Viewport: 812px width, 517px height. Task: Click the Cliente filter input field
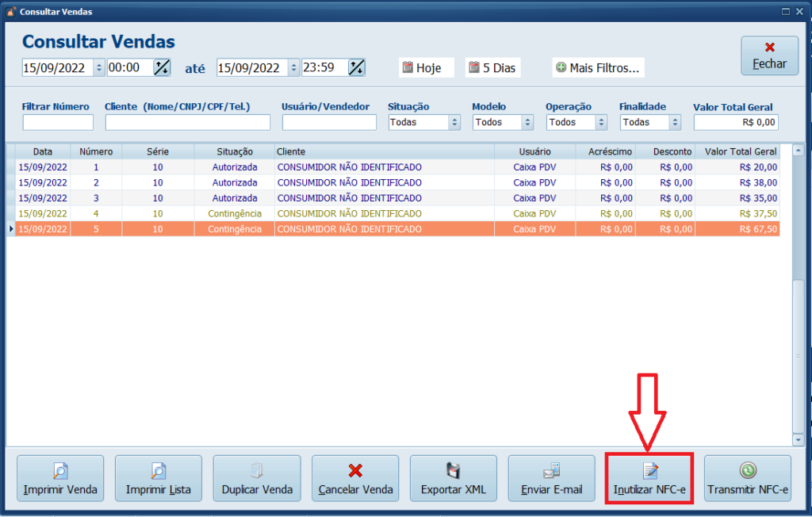(187, 122)
